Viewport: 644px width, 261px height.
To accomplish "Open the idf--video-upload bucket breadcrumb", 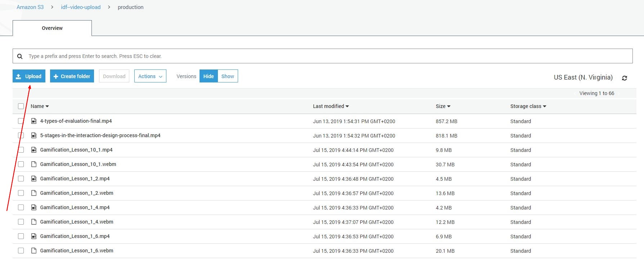I will click(81, 7).
